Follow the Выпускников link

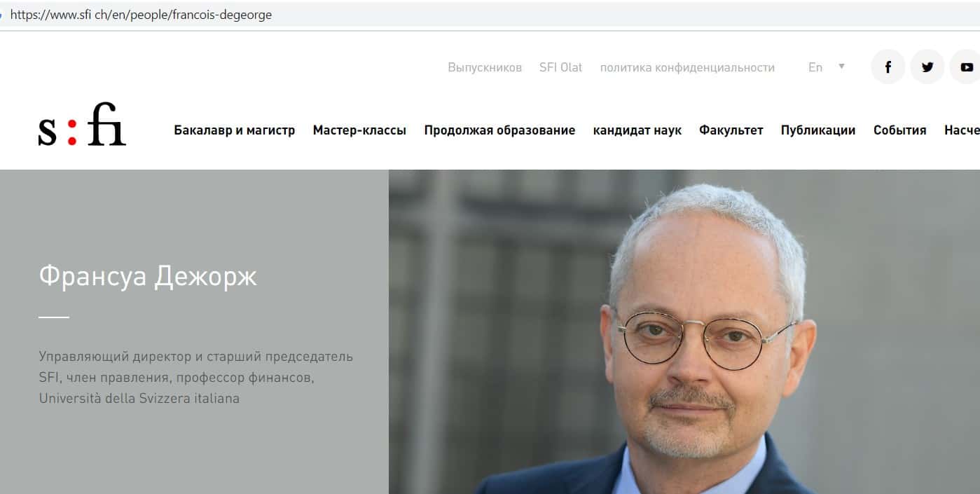[485, 67]
